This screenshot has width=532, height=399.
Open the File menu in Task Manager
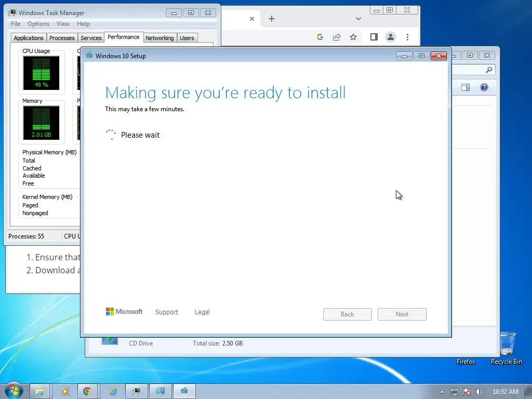16,24
